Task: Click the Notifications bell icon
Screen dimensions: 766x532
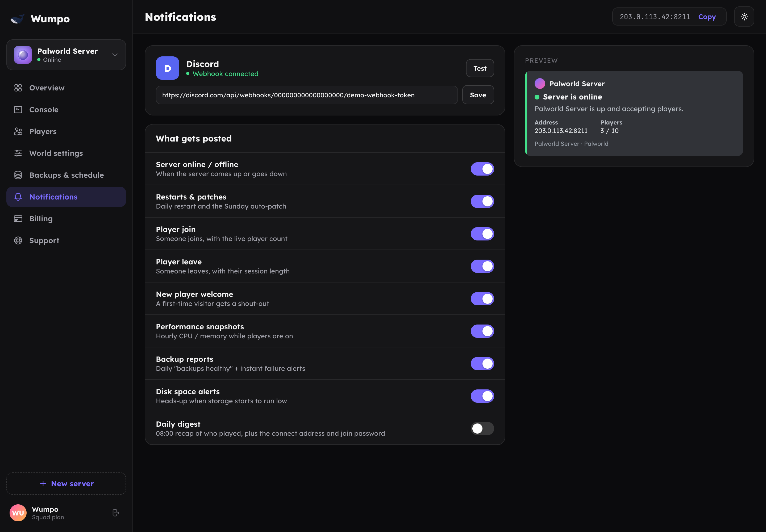Action: coord(18,197)
